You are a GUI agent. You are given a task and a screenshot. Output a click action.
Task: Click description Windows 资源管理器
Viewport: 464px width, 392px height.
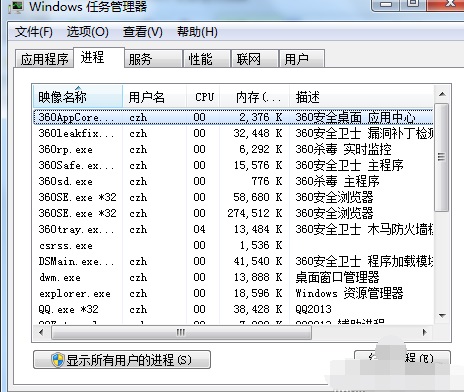349,293
